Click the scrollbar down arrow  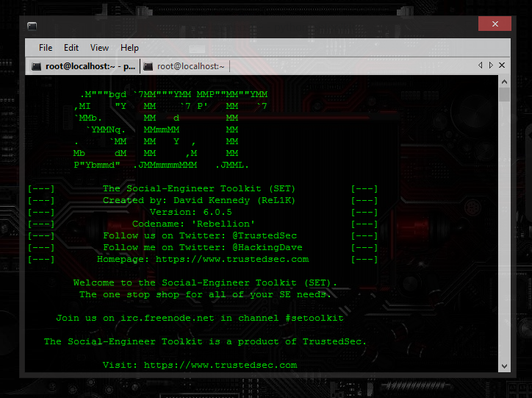pos(505,366)
